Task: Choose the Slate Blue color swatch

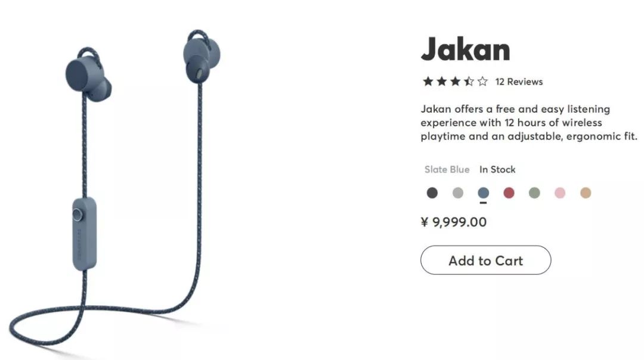Action: tap(484, 193)
